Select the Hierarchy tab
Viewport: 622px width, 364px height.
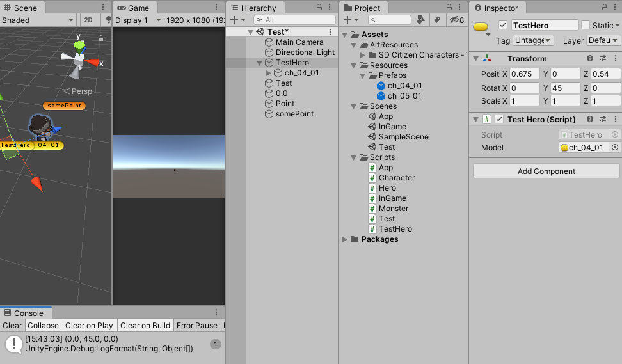254,8
